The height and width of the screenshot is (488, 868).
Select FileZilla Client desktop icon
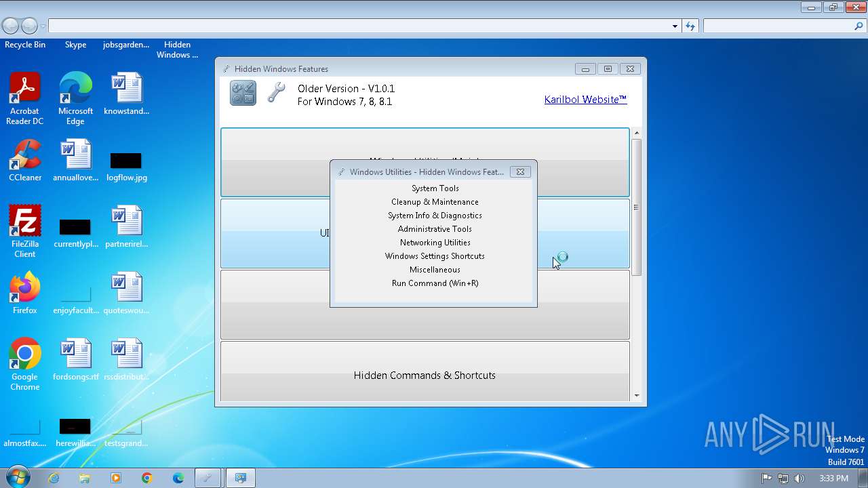click(25, 232)
